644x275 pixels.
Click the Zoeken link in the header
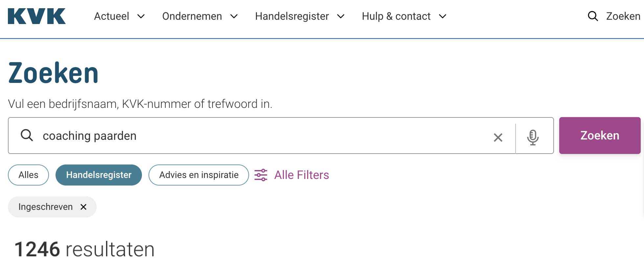coord(623,16)
